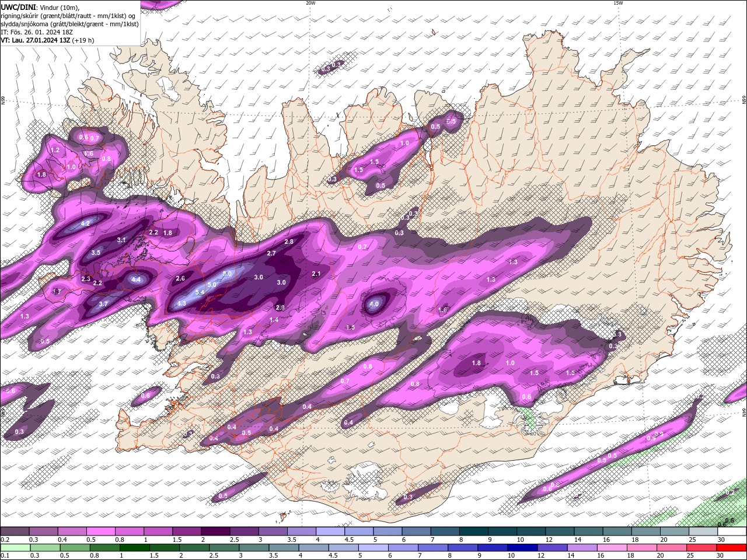Click the 4.4 precipitation value label

[136, 280]
